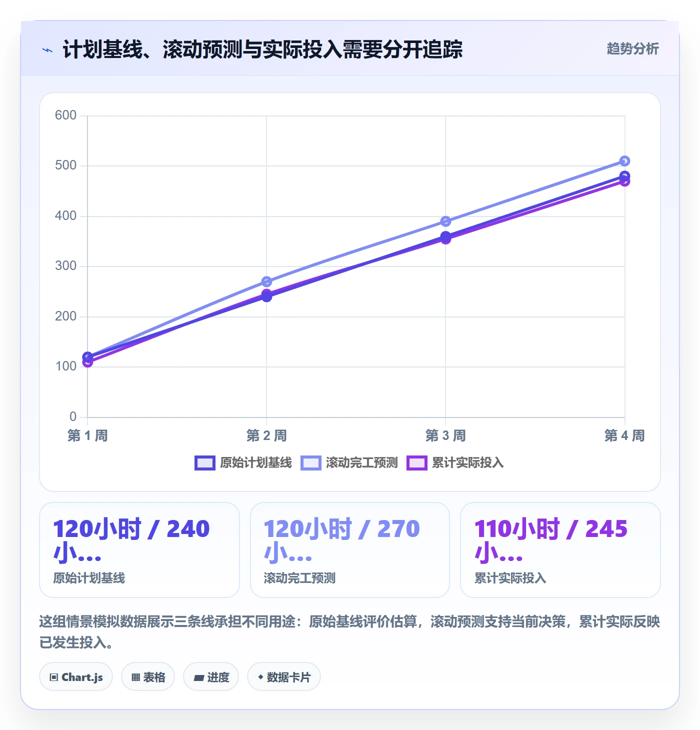Click the 300 y-axis value

pos(65,266)
